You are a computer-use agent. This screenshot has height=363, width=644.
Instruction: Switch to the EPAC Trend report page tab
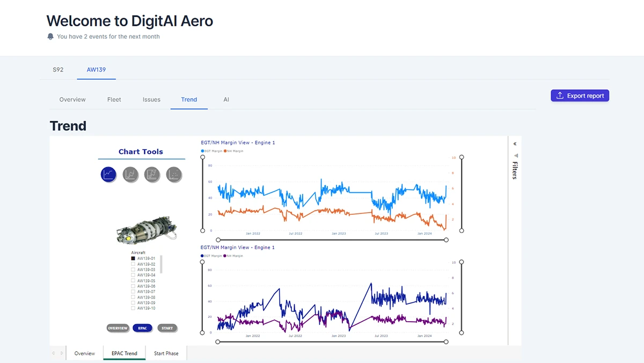coord(125,353)
